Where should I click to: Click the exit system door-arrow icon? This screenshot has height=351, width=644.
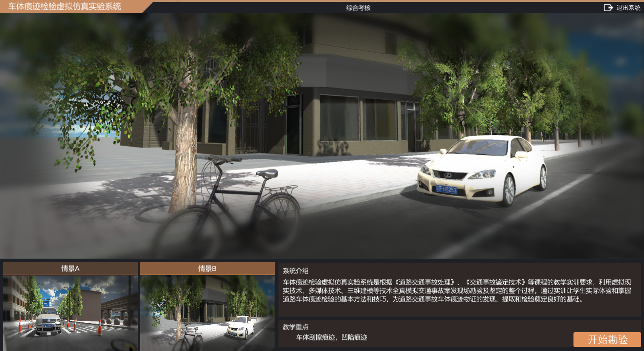(608, 8)
